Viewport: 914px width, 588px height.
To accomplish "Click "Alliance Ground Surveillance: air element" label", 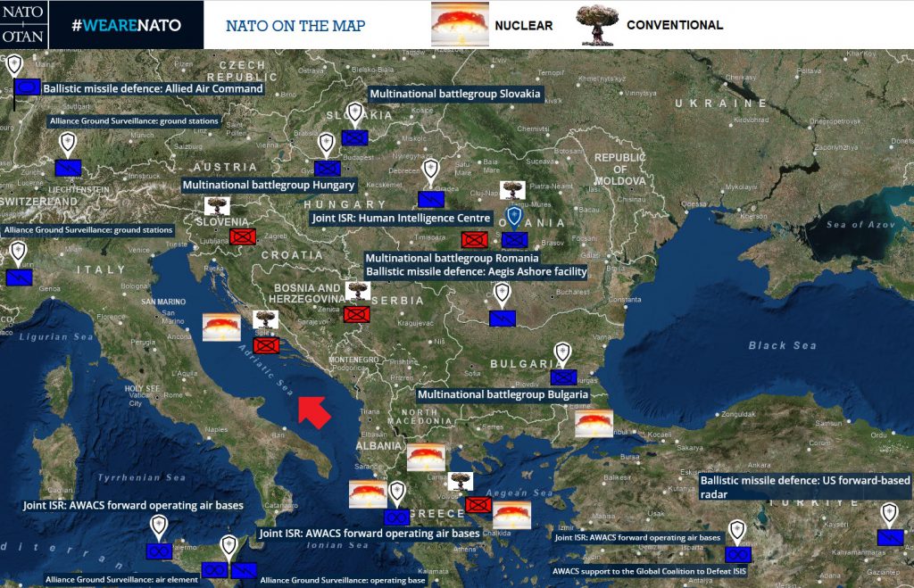I will click(121, 579).
